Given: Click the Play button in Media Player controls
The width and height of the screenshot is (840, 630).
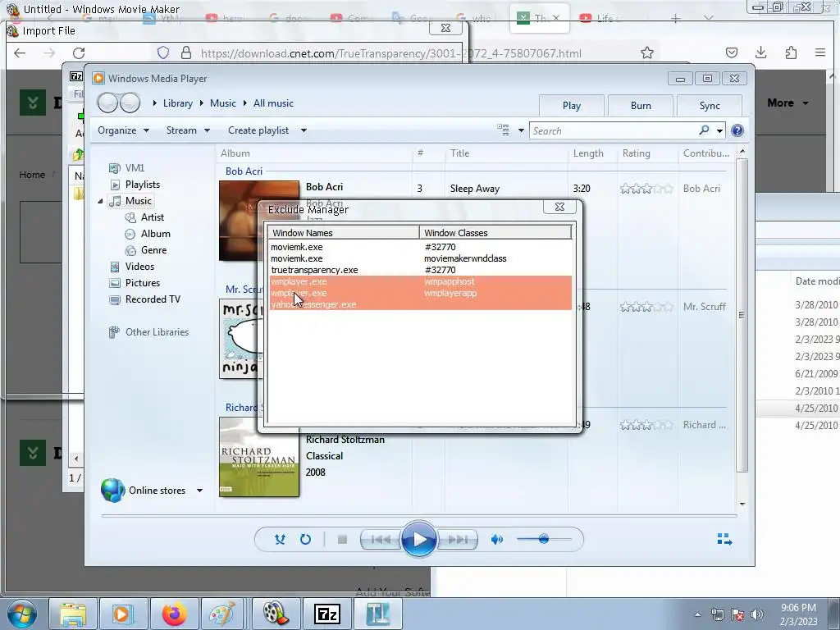Looking at the screenshot, I should pos(418,540).
